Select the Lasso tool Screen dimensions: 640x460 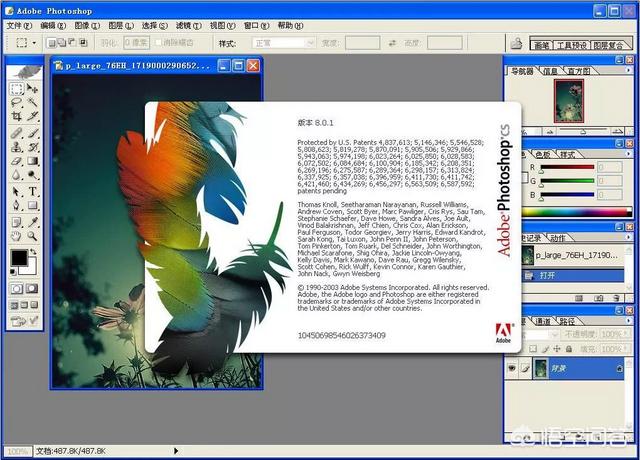pos(17,102)
